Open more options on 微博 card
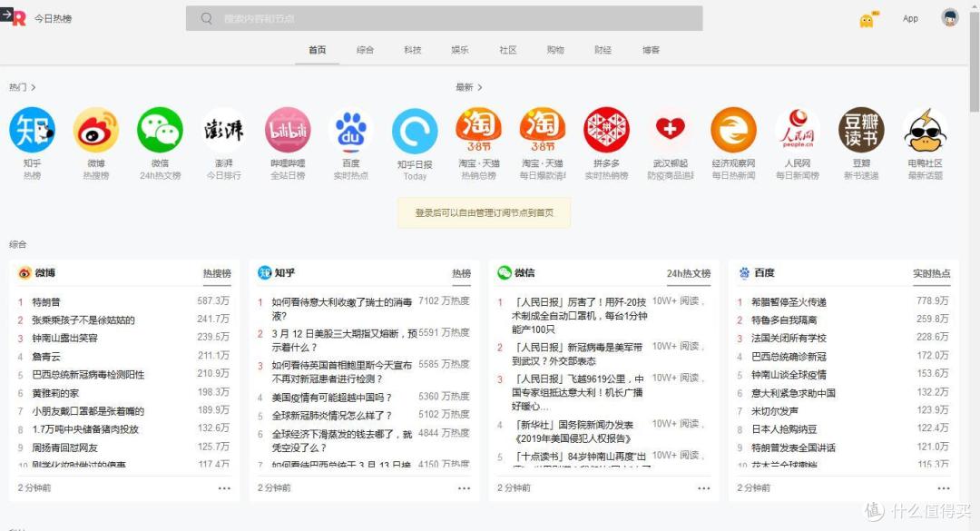The image size is (980, 531). [224, 488]
